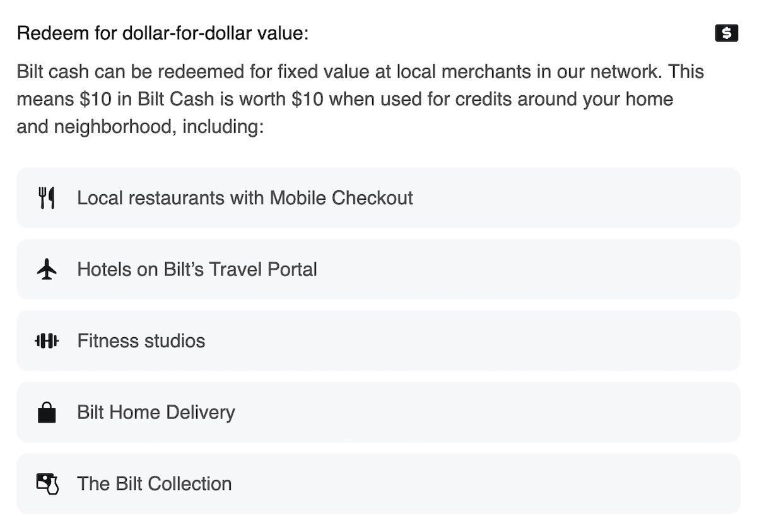Open the Bilt Home Delivery label
The height and width of the screenshot is (532, 757).
[156, 413]
